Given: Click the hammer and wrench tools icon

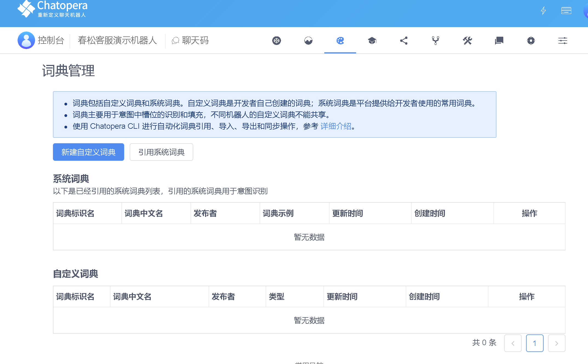Looking at the screenshot, I should pos(467,41).
